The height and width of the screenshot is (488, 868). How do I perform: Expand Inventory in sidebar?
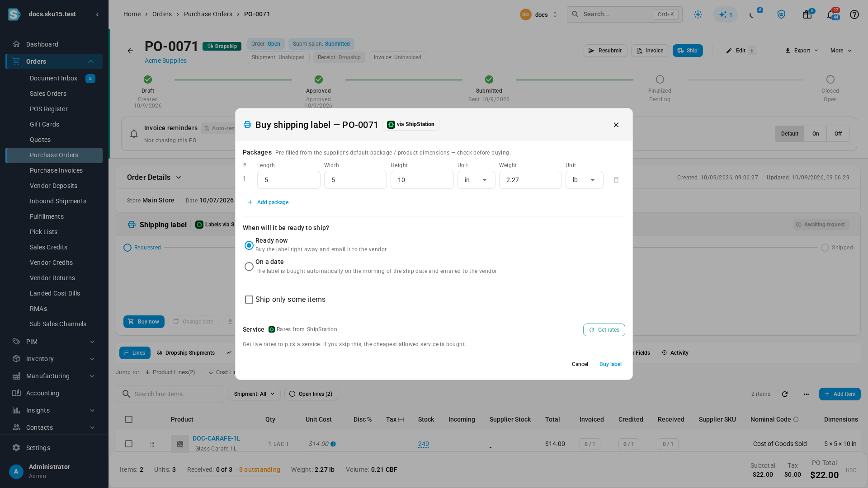tap(54, 359)
